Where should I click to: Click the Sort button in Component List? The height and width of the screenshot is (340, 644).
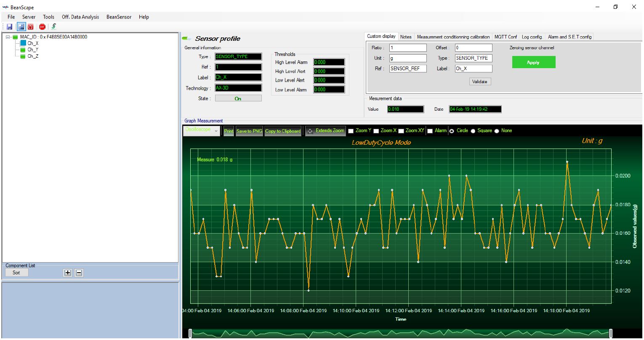coord(16,273)
